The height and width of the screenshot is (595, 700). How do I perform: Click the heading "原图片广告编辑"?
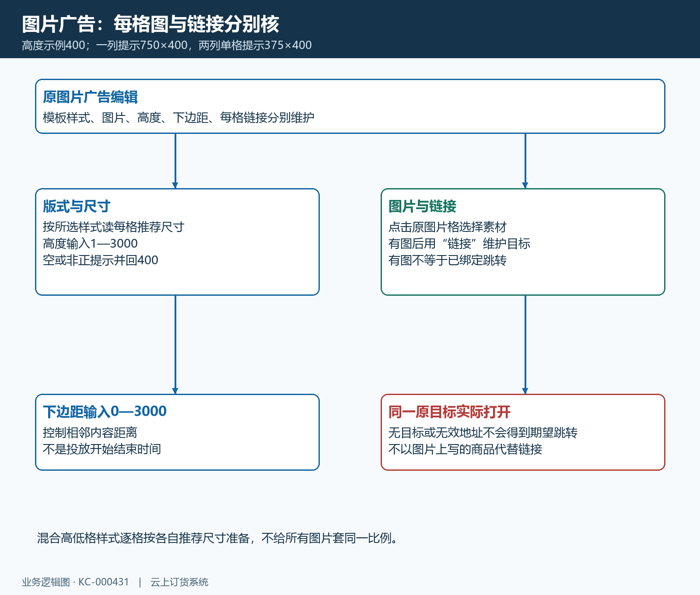tap(90, 97)
